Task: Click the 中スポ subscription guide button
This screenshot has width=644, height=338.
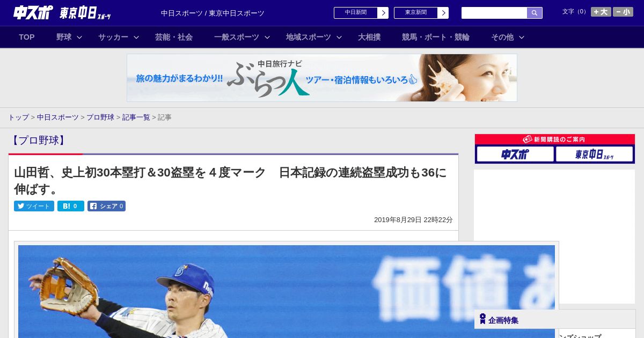Action: (x=515, y=154)
